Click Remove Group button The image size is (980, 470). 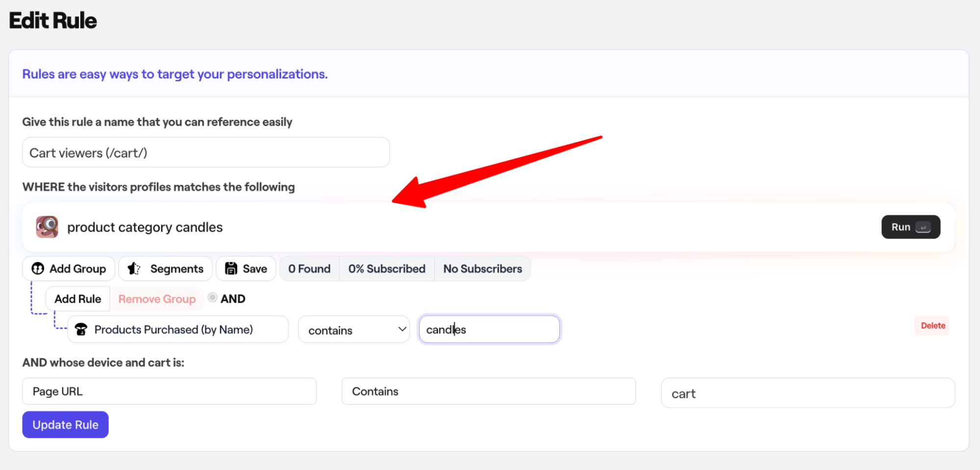(x=157, y=299)
